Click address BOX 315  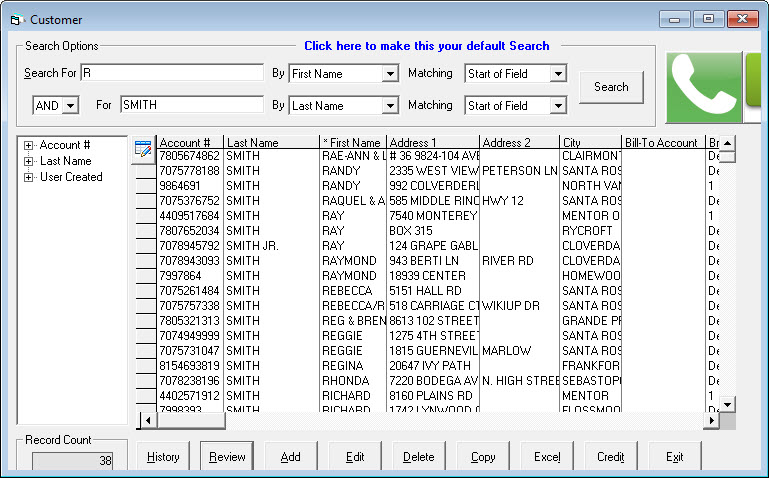click(x=433, y=231)
